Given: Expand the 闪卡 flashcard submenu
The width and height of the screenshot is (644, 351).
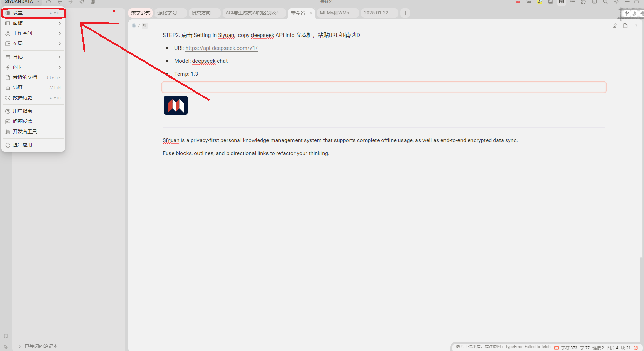Looking at the screenshot, I should tap(32, 67).
